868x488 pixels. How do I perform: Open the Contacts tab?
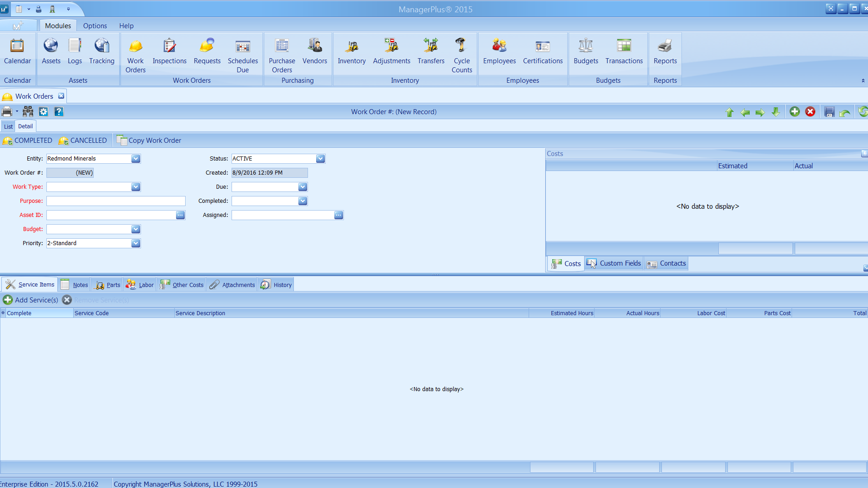click(x=666, y=263)
